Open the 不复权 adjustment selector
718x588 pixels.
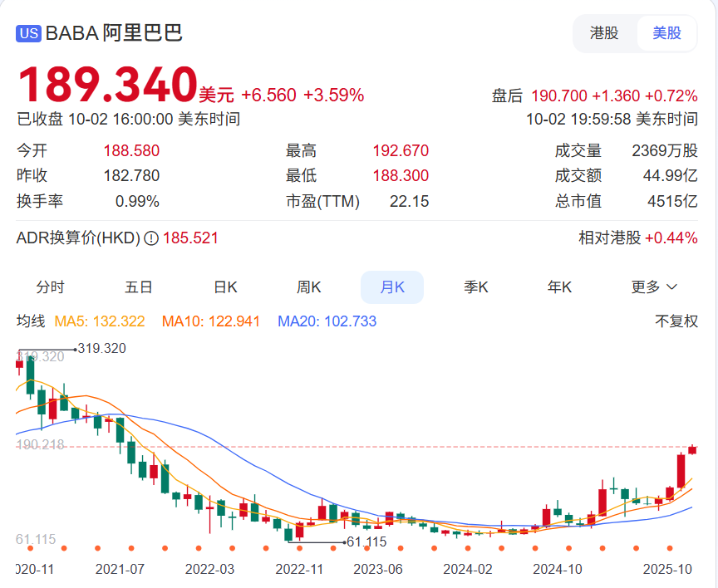pyautogui.click(x=676, y=321)
